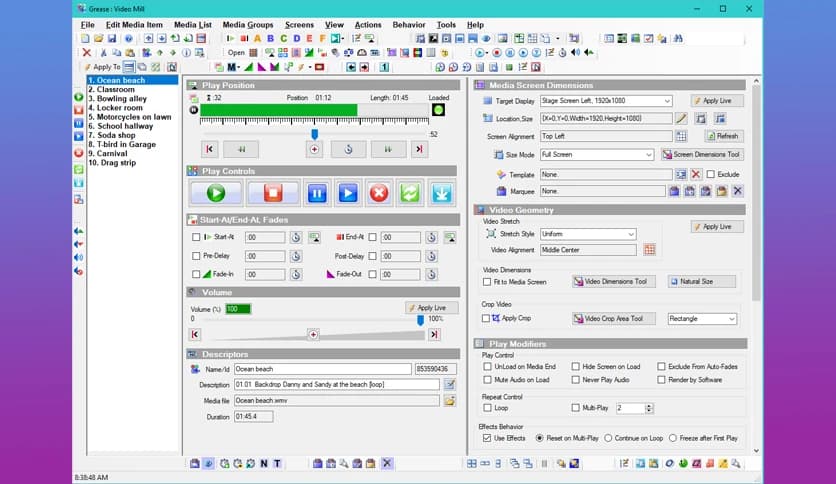Click the X clear icon in Marquee row
The height and width of the screenshot is (484, 836).
pyautogui.click(x=737, y=191)
